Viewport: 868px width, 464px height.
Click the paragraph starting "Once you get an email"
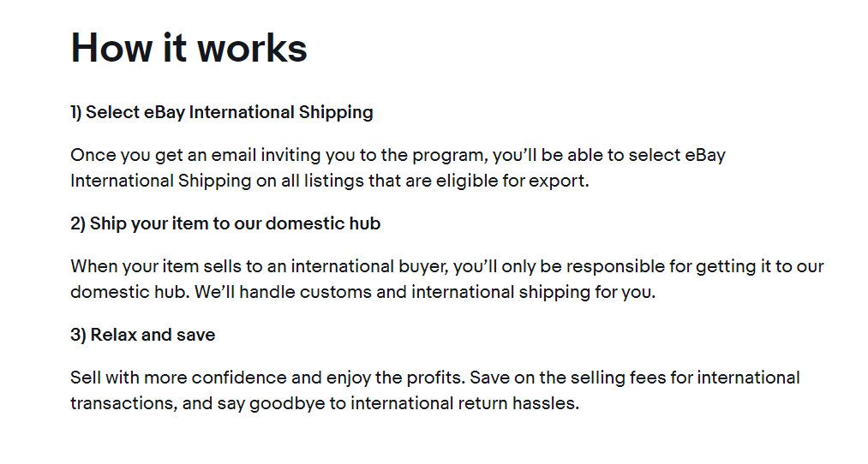point(398,168)
